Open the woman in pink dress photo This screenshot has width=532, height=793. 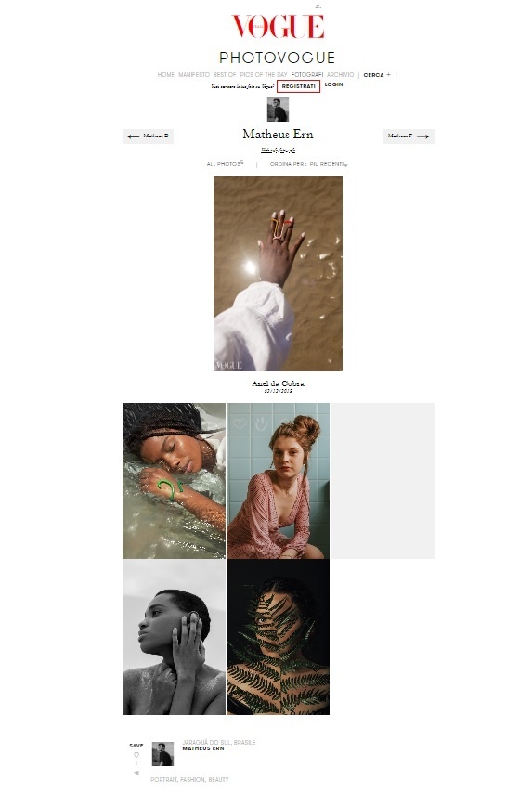click(278, 481)
